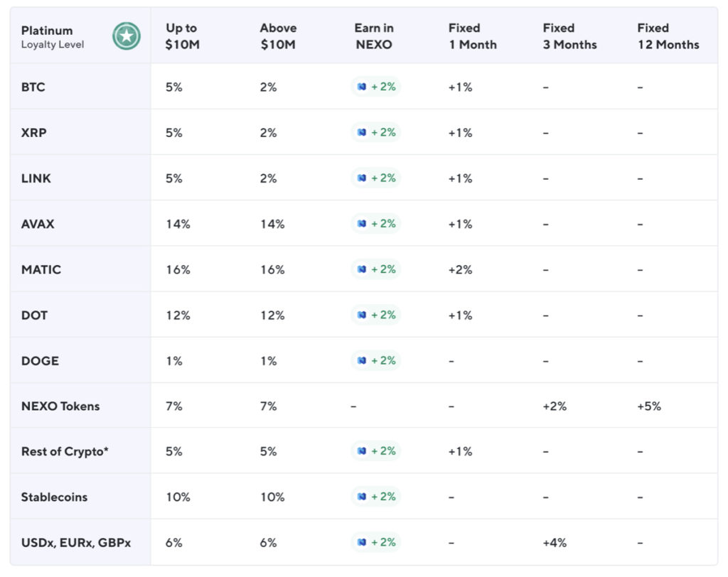Click the NEXO +2% badge in DOGE row
Image resolution: width=728 pixels, height=577 pixels.
point(376,360)
